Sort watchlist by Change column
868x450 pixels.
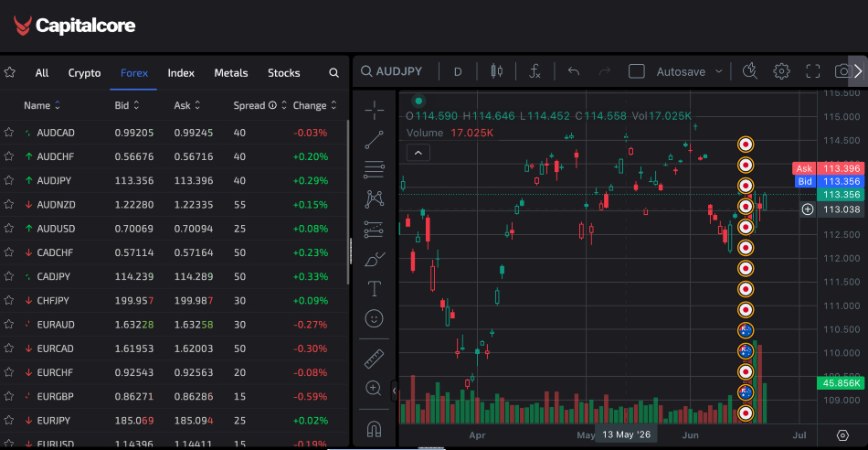[315, 105]
